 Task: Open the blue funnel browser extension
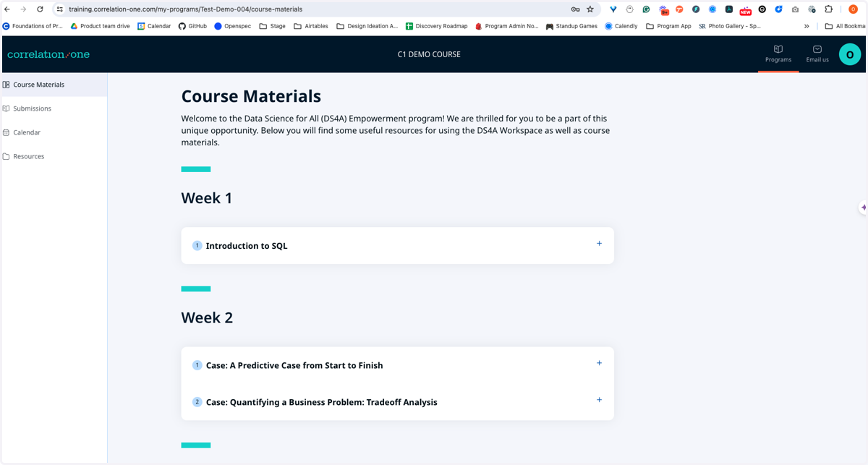click(x=613, y=9)
